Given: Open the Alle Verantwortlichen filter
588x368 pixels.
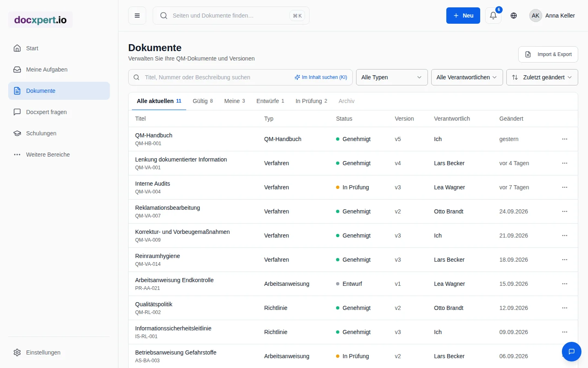Looking at the screenshot, I should [x=467, y=77].
